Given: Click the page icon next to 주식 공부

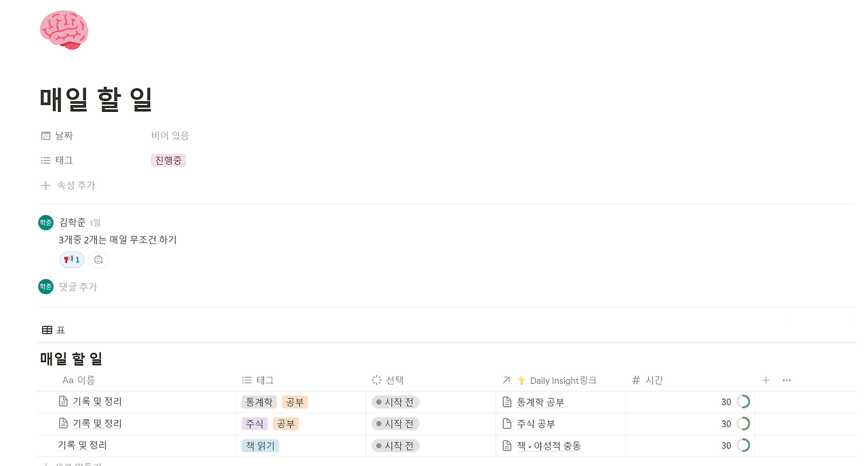Looking at the screenshot, I should click(507, 424).
